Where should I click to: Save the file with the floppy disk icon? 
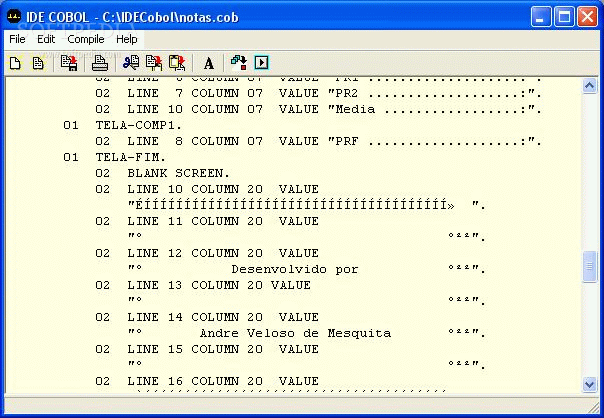coord(69,63)
